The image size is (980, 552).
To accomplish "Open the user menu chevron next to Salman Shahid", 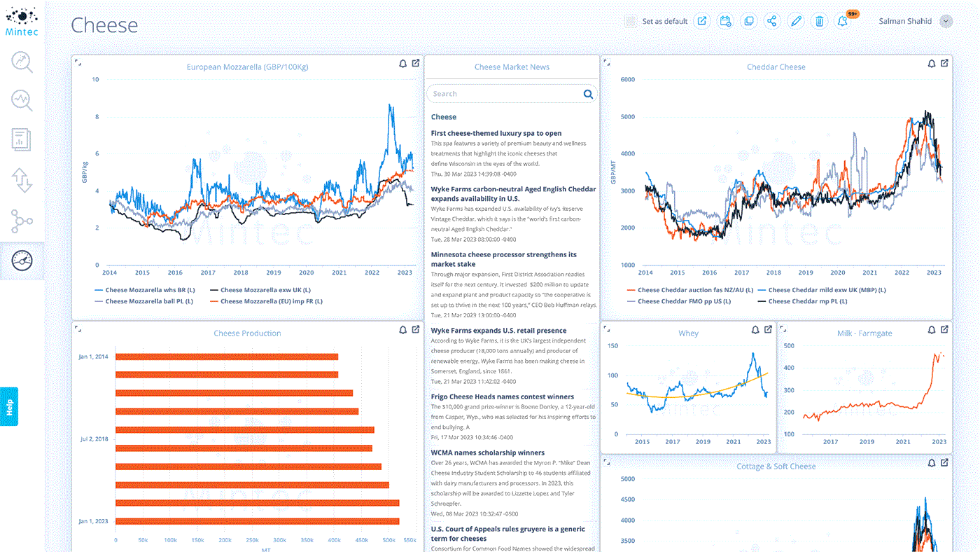I will (945, 20).
